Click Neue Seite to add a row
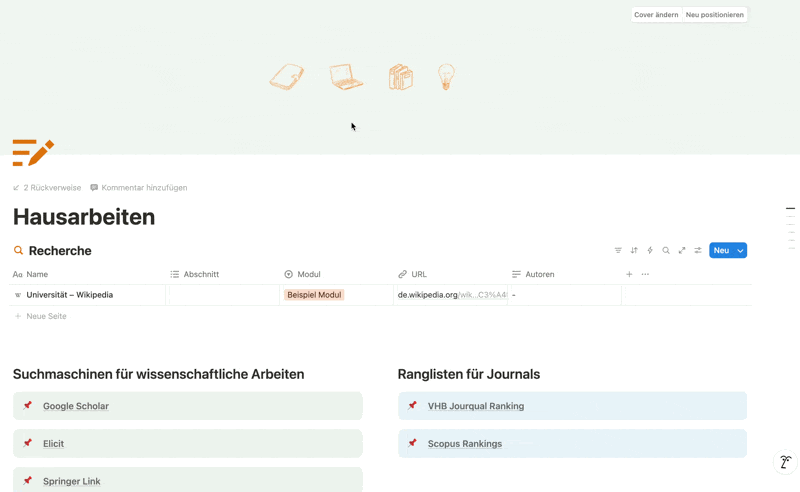This screenshot has width=800, height=492. click(x=46, y=316)
